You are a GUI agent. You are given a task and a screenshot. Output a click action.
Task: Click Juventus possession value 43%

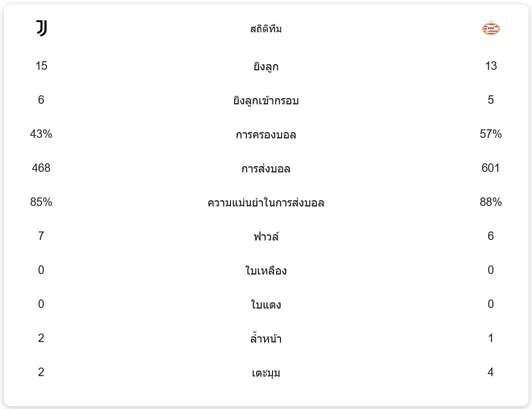point(41,134)
